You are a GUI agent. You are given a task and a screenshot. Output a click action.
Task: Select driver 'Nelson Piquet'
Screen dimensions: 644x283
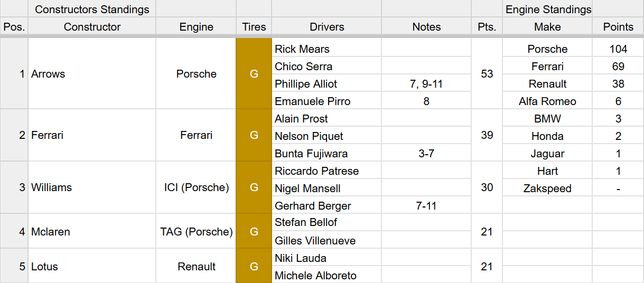326,136
